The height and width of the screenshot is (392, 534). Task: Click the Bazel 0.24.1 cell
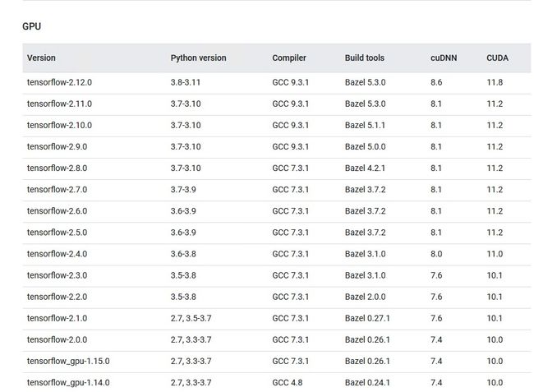pos(367,383)
